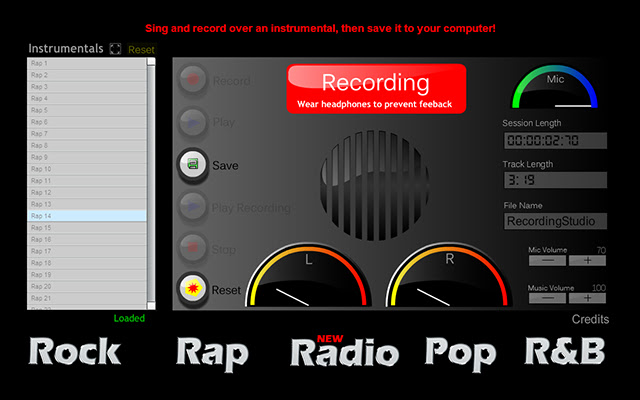640x400 pixels.
Task: Switch to the Pop genre
Action: [x=460, y=354]
